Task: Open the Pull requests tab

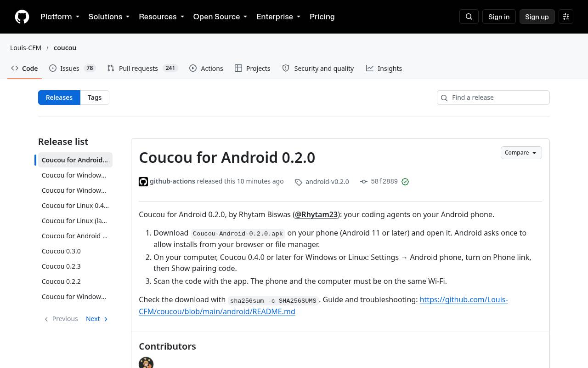Action: pyautogui.click(x=142, y=68)
